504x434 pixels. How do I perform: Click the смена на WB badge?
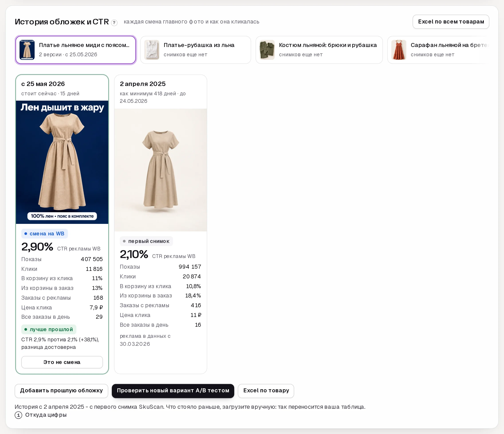[45, 234]
